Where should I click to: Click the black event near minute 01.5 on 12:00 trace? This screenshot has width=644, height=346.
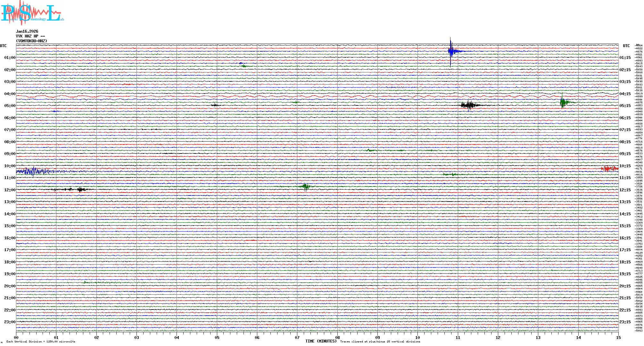pos(81,189)
